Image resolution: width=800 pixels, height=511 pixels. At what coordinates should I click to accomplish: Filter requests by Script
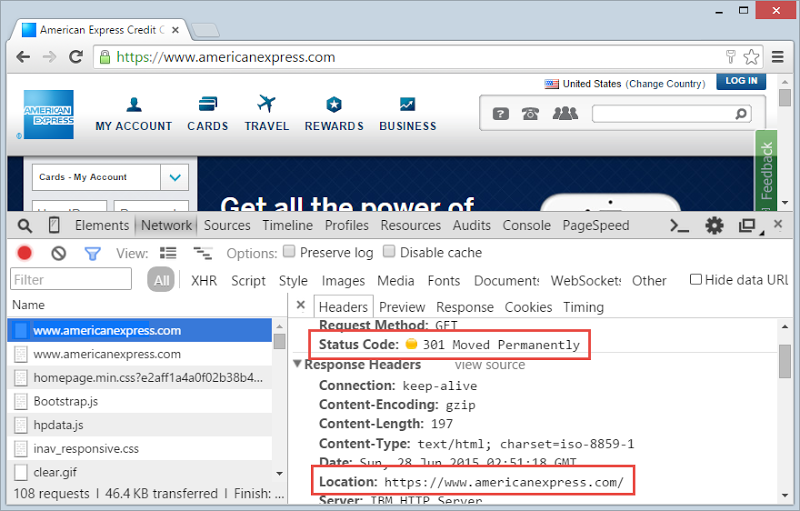[248, 281]
